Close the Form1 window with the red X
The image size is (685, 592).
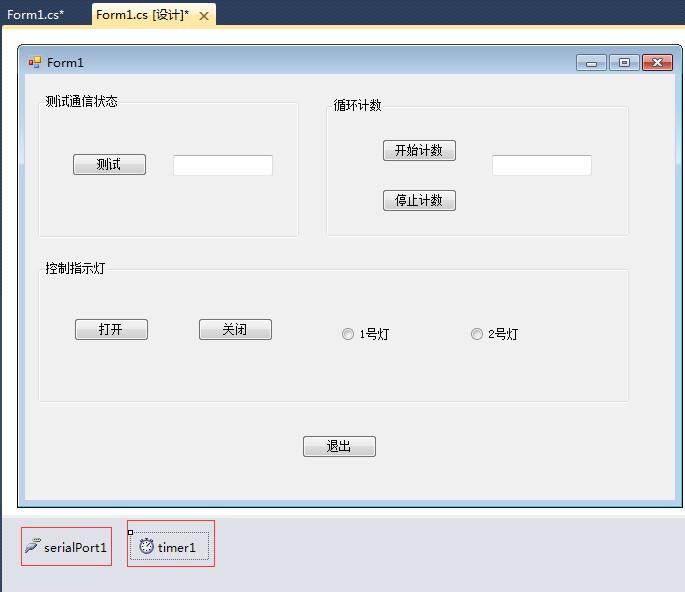657,63
